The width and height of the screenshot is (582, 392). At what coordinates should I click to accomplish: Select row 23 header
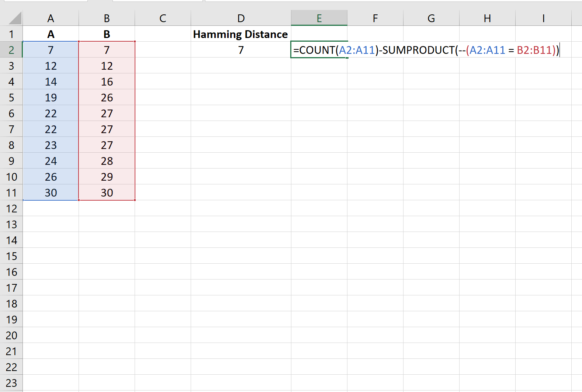(x=11, y=383)
